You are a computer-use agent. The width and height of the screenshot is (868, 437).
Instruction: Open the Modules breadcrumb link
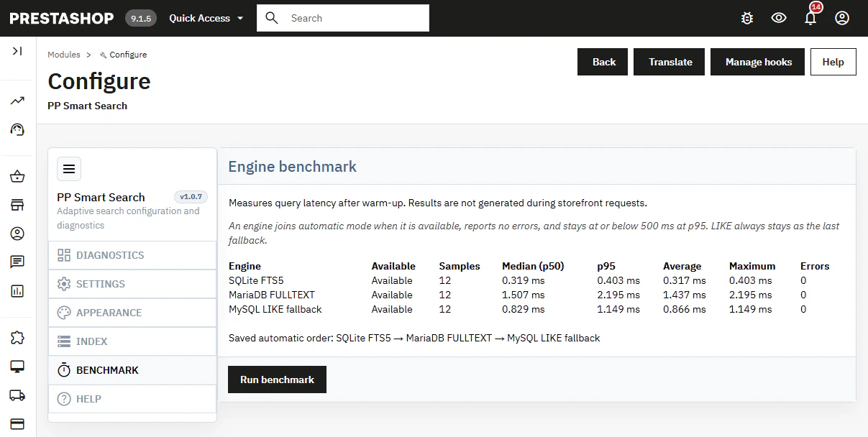pos(64,55)
